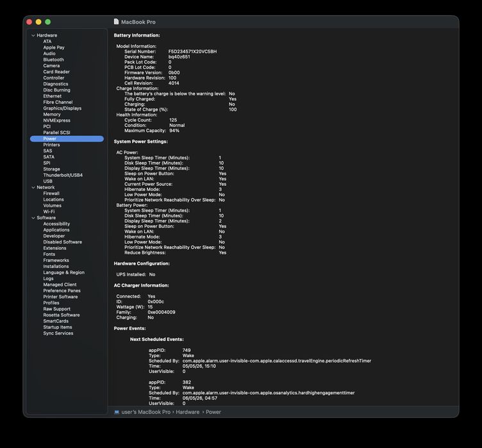Collapse the Network section chevron
Screen dimensions: 482x448
(33, 187)
